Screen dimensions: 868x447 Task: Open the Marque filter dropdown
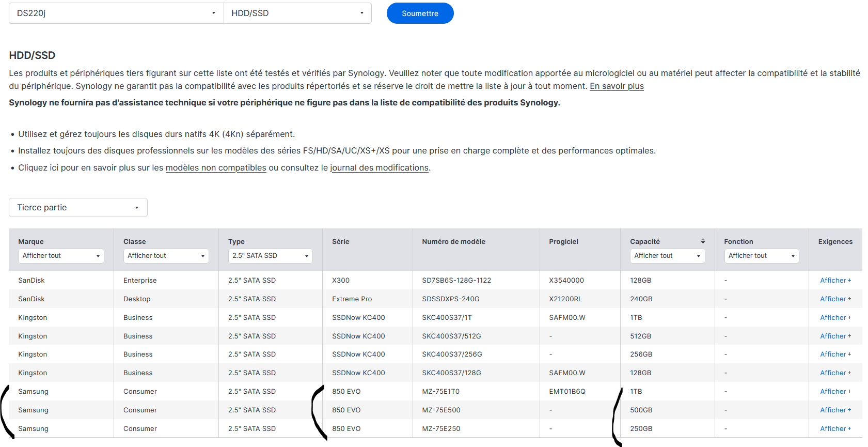pos(61,256)
